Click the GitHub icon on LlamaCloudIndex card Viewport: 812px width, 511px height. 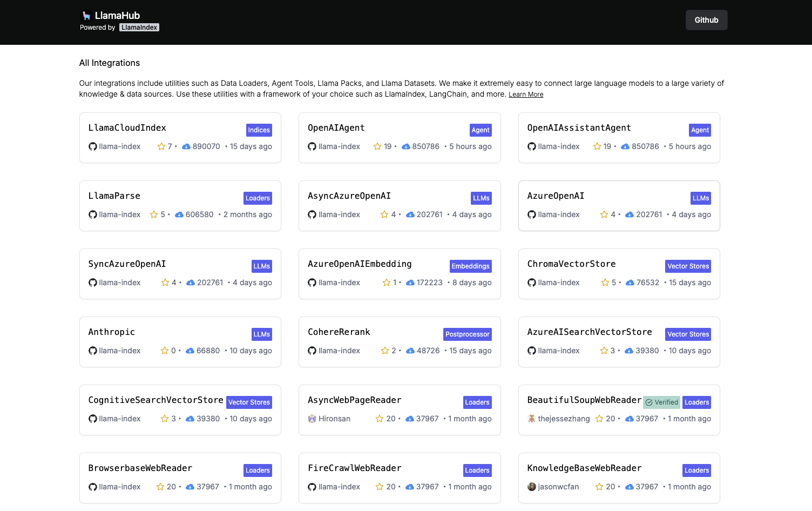pyautogui.click(x=93, y=146)
